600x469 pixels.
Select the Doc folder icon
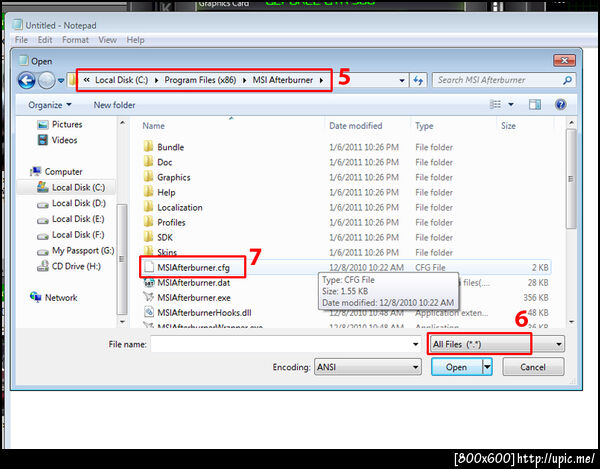(148, 162)
